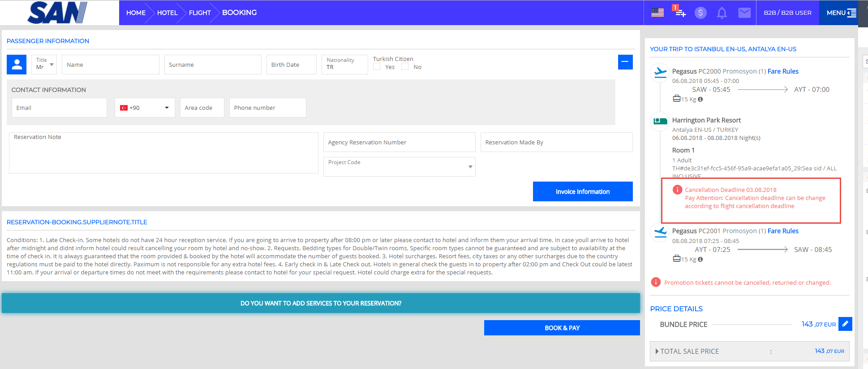Open the cart list icon with badge
868x369 pixels.
(679, 12)
